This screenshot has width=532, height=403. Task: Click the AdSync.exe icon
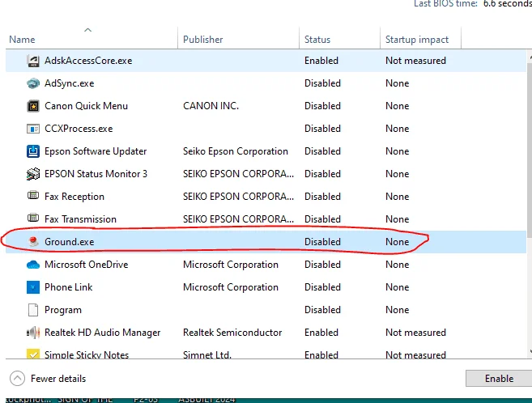point(33,83)
